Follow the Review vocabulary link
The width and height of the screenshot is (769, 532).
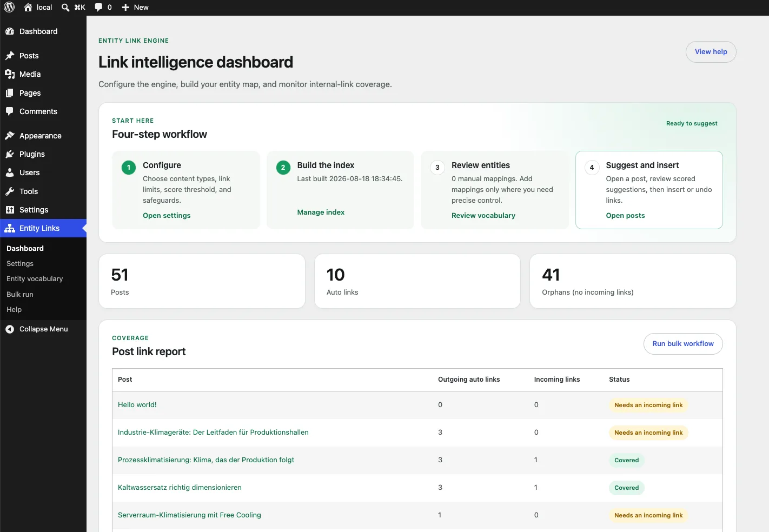(x=483, y=215)
